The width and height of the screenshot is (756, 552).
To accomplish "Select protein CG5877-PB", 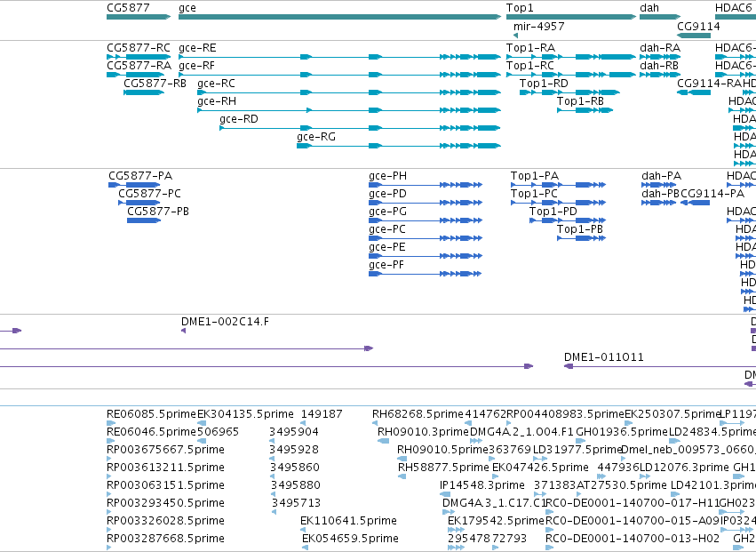I will pyautogui.click(x=144, y=220).
